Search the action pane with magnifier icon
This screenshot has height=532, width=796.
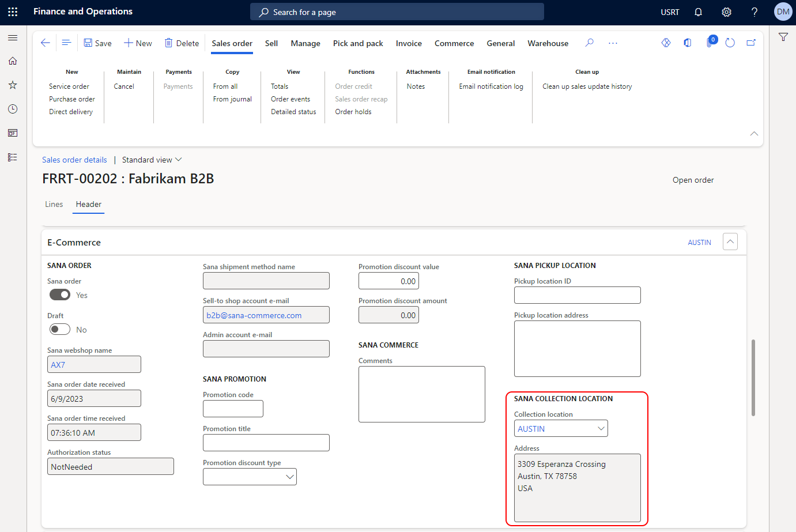coord(589,43)
